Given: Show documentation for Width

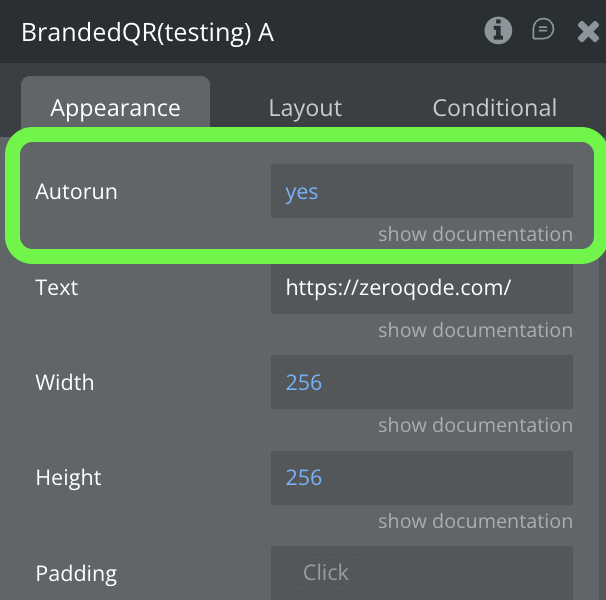Looking at the screenshot, I should click(475, 425).
